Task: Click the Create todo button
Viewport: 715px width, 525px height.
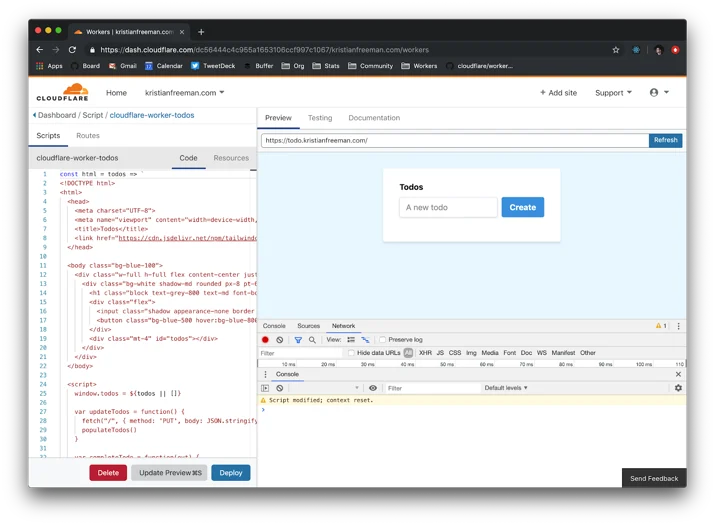Action: tap(523, 208)
